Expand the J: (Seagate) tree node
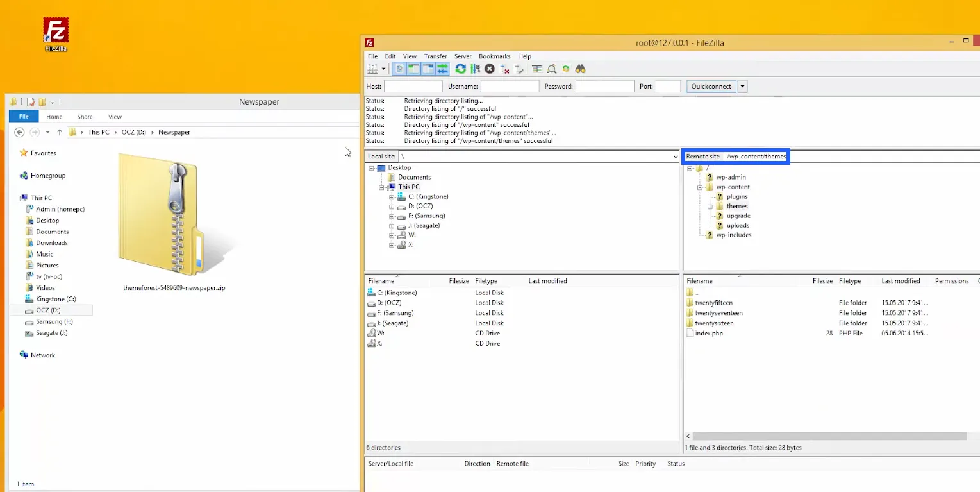The width and height of the screenshot is (980, 492). click(x=392, y=226)
